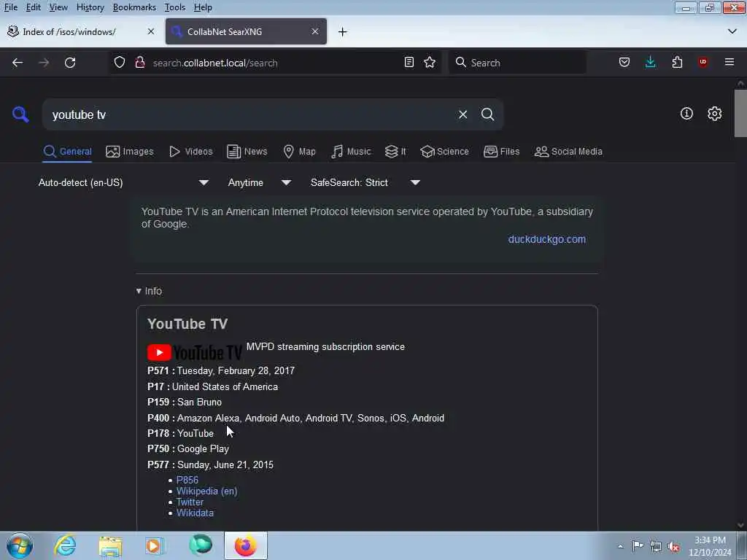Viewport: 747px width, 560px height.
Task: Click the taskbar clock showing 3:34 PM
Action: [x=710, y=546]
